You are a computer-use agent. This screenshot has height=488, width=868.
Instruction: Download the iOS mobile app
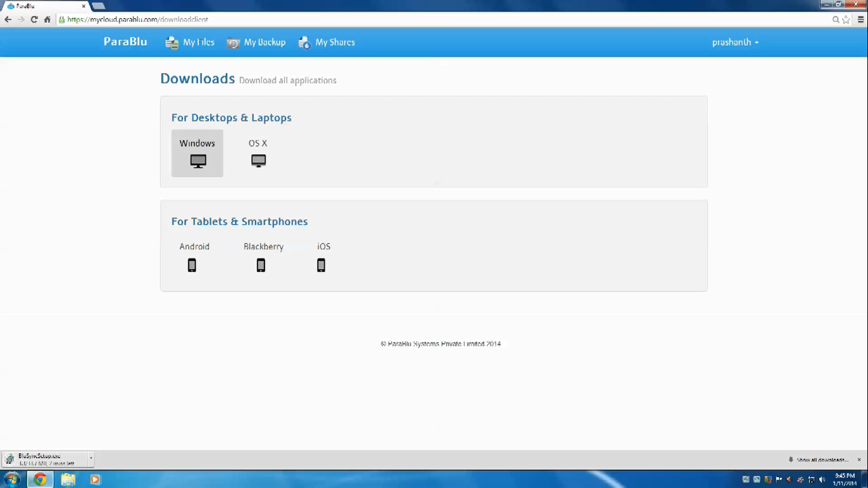pos(323,257)
